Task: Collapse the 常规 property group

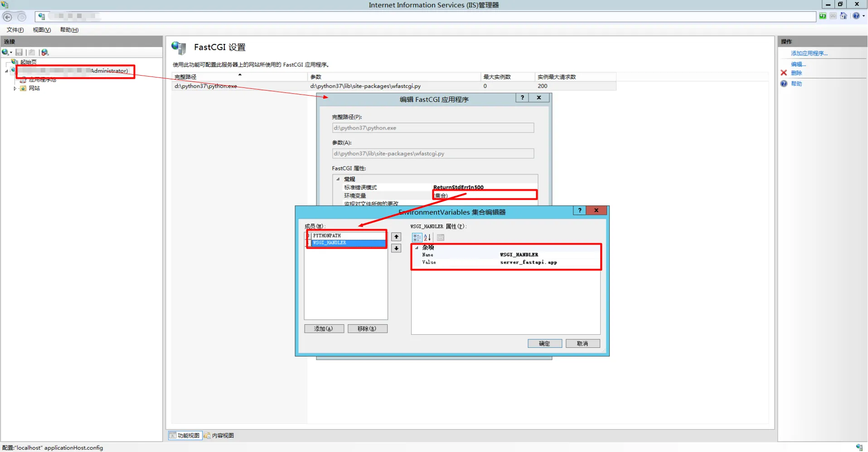Action: click(338, 179)
